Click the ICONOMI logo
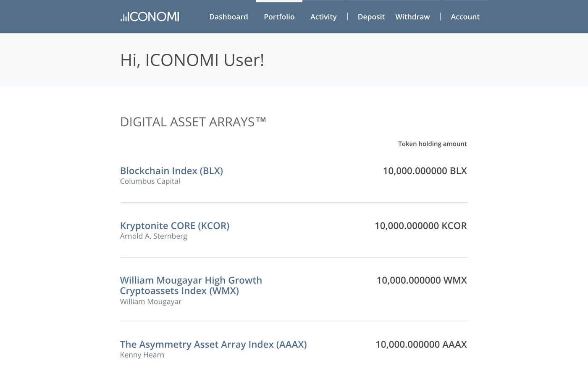The image size is (588, 386). tap(150, 17)
